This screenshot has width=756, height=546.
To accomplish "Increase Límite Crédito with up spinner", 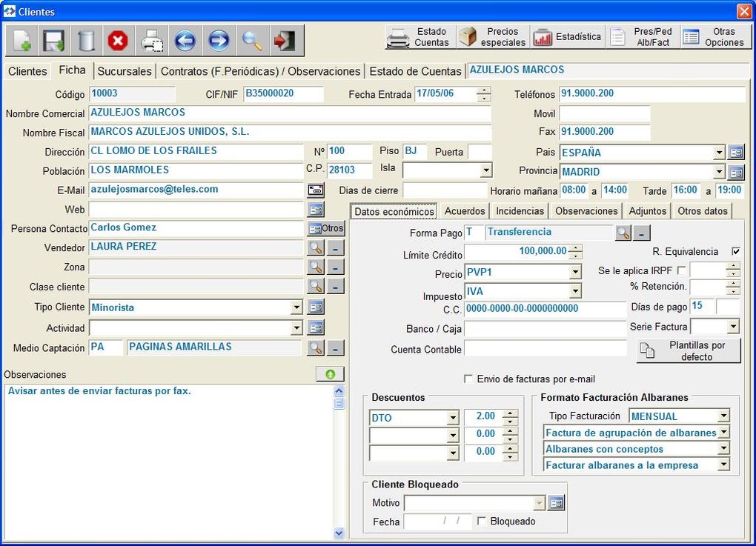I will click(x=575, y=248).
